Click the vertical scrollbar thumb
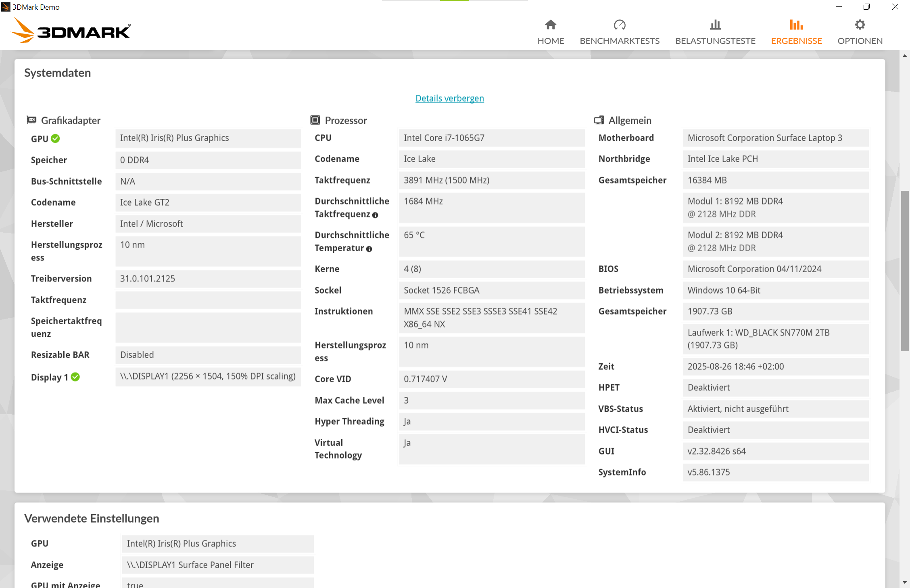910x588 pixels. pos(905,270)
